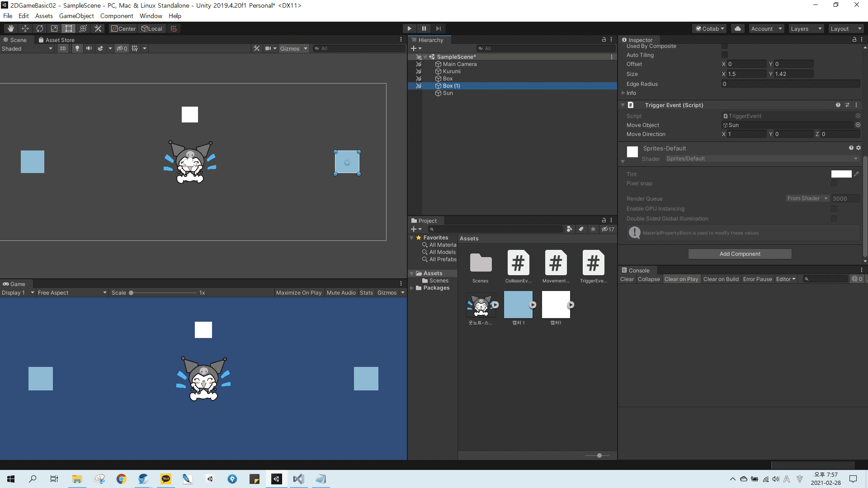Open Layers dropdown
The height and width of the screenshot is (488, 868).
806,28
